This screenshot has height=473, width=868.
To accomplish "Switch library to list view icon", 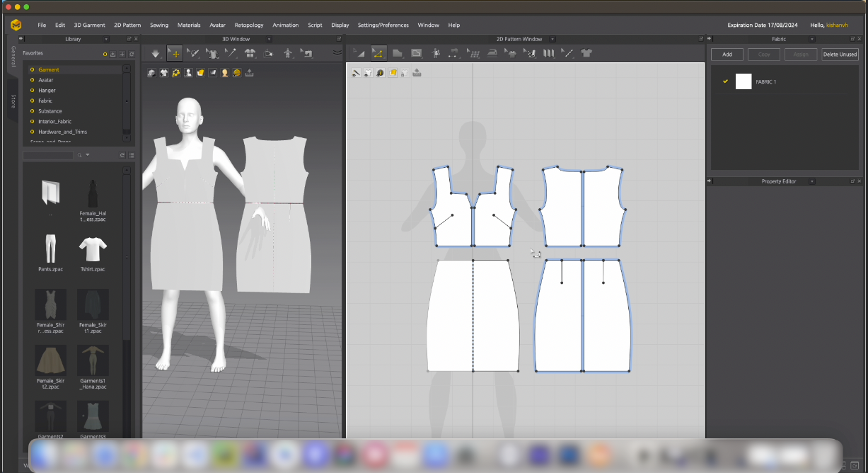I will (132, 155).
